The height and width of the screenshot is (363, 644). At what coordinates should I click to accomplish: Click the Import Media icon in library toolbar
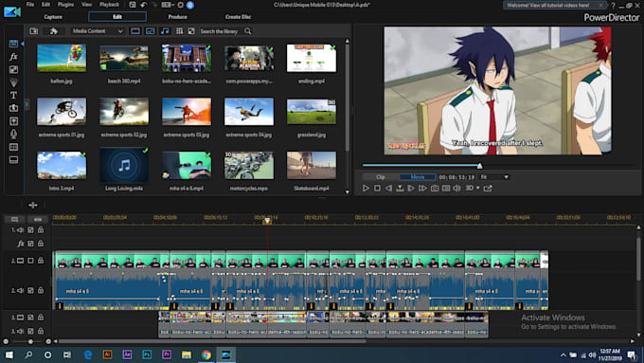34,31
